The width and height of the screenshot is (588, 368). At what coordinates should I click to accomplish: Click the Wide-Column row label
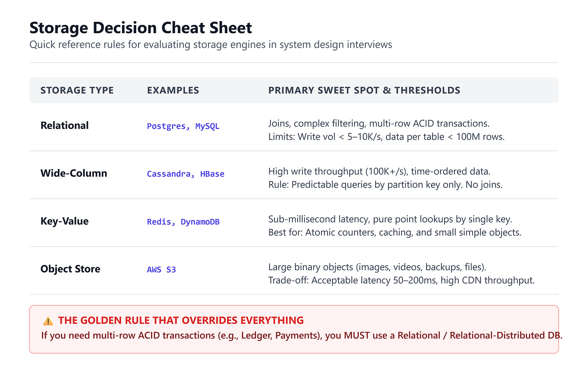[74, 173]
